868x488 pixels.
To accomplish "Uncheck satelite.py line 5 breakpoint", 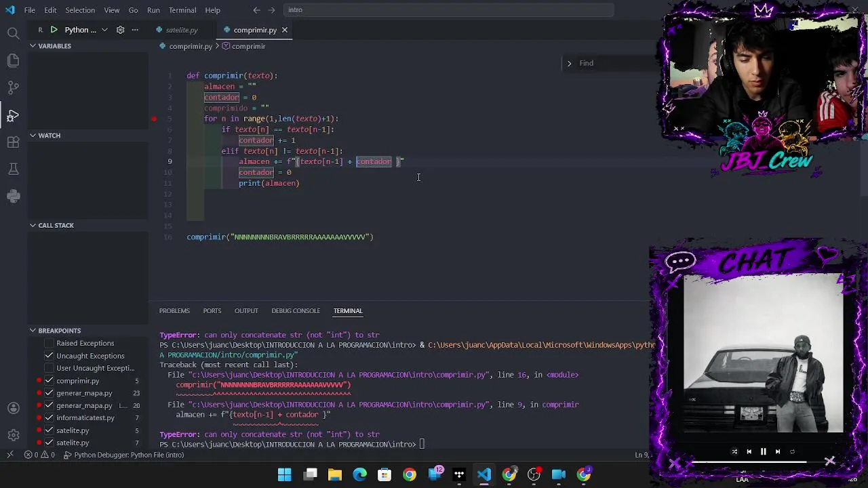I will [49, 430].
